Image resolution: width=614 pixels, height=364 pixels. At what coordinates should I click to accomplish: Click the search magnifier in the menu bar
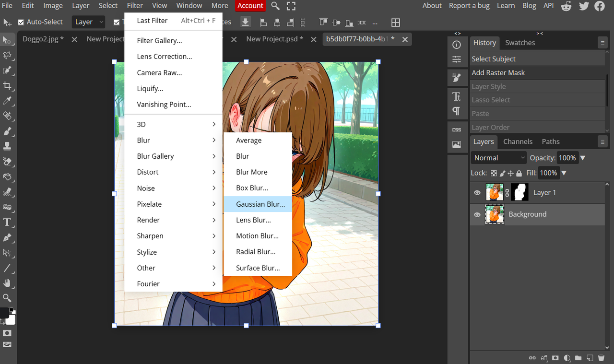coord(275,6)
